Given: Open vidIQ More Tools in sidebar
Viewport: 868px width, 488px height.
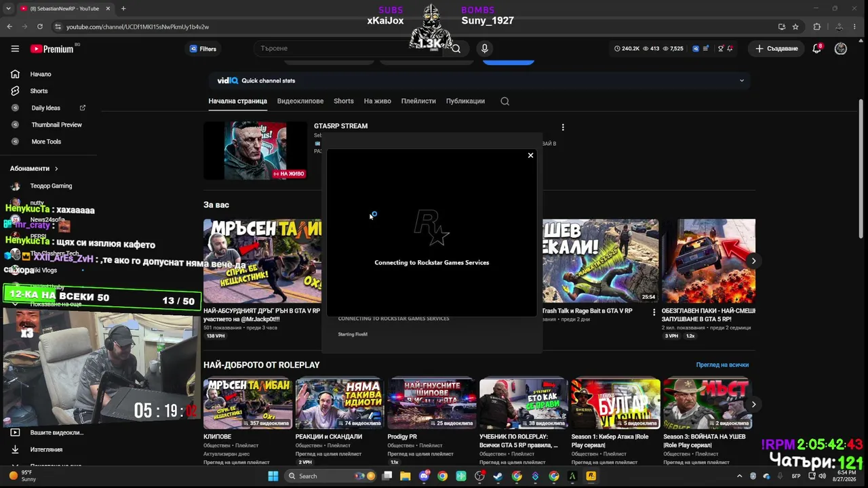Looking at the screenshot, I should [46, 142].
